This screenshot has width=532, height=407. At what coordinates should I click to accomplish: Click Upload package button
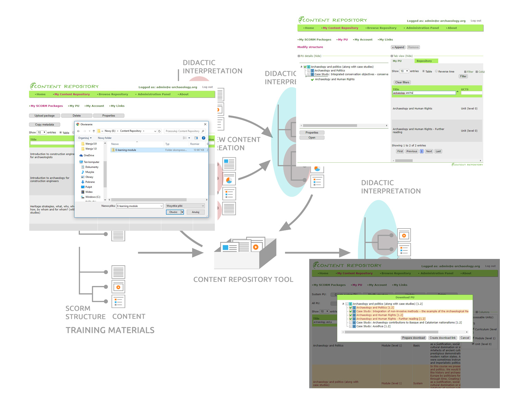point(45,116)
